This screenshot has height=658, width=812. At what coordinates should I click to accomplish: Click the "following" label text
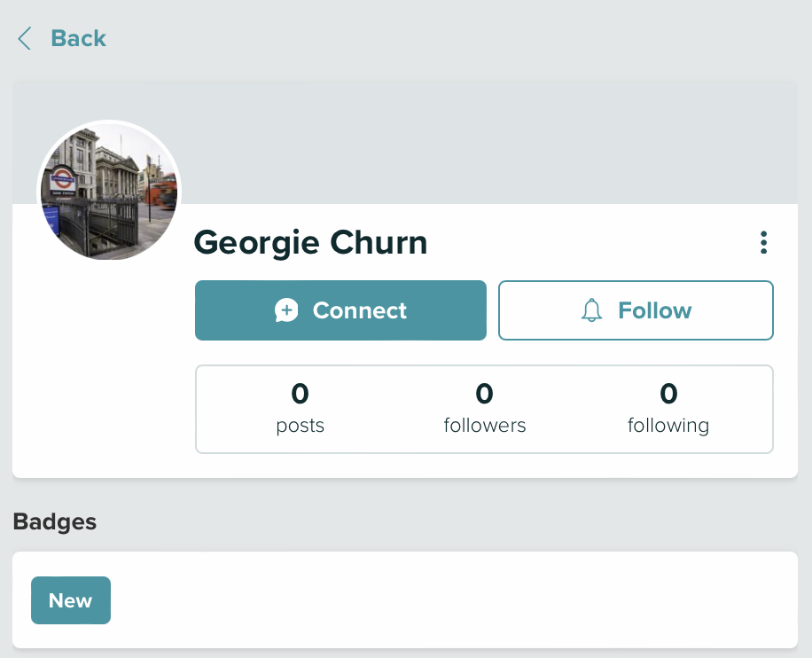tap(668, 426)
